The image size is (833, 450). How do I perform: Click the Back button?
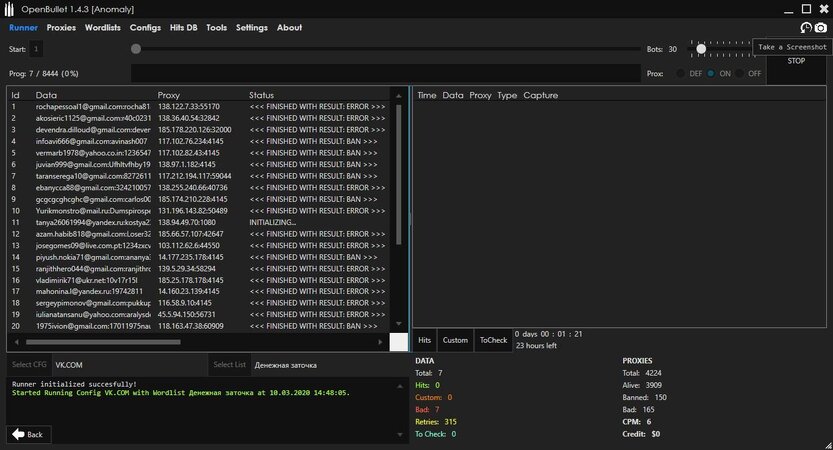coord(28,434)
